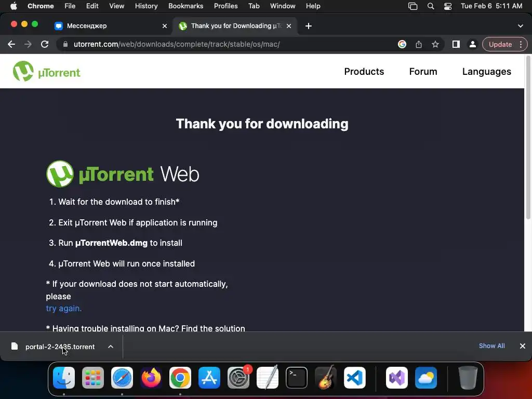Open Trash in the Dock
The height and width of the screenshot is (399, 532).
[x=468, y=378]
